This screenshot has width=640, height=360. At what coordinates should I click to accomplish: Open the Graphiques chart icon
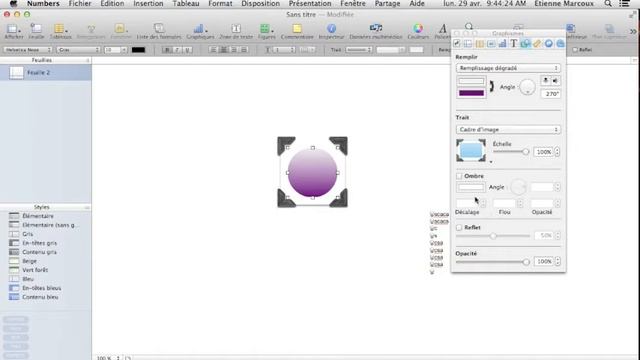(200, 31)
